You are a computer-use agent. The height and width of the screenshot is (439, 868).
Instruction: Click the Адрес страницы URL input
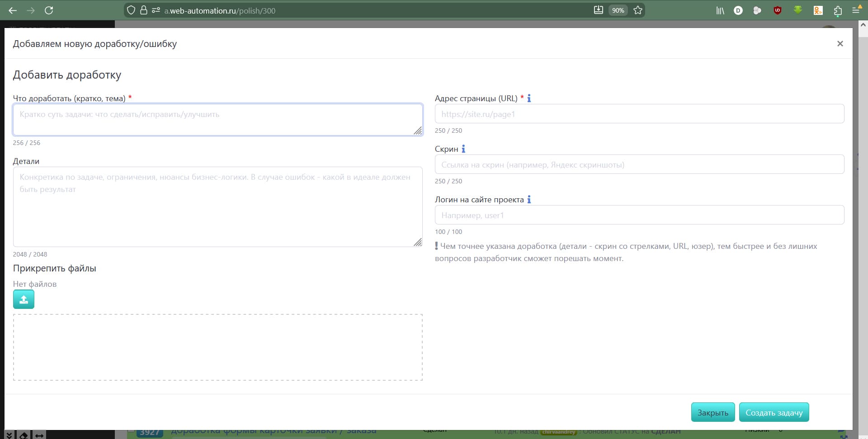tap(639, 114)
